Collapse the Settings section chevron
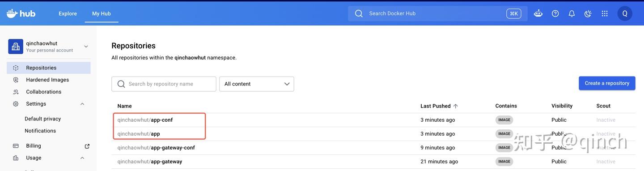 click(82, 104)
